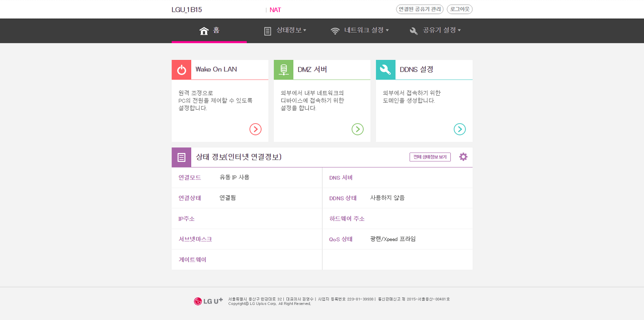The image size is (644, 320).
Task: Follow the green arrow in DMZ 서버 card
Action: (x=358, y=129)
